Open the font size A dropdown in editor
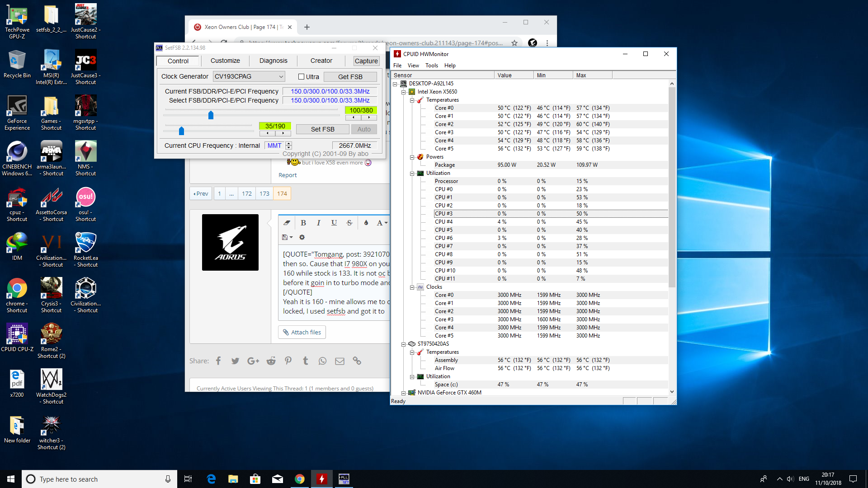Image resolution: width=868 pixels, height=488 pixels. 382,223
